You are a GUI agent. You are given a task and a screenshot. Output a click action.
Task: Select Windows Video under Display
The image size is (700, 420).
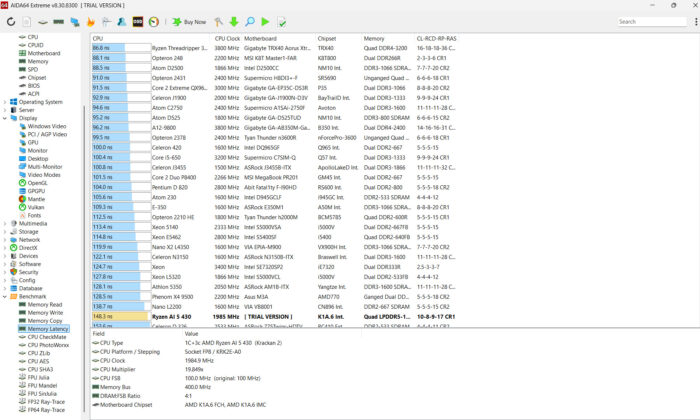(46, 126)
